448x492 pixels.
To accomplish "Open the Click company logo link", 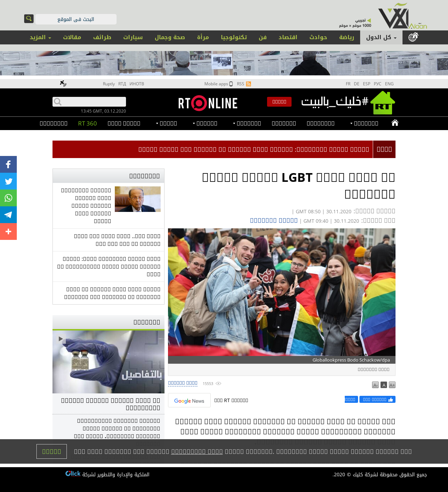I will point(73,473).
